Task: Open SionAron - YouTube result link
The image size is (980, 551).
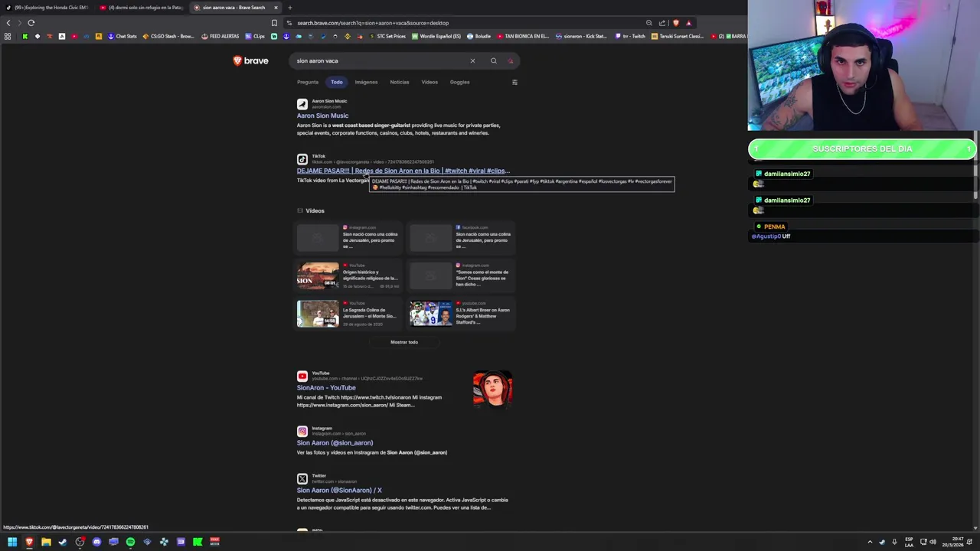Action: click(x=326, y=387)
